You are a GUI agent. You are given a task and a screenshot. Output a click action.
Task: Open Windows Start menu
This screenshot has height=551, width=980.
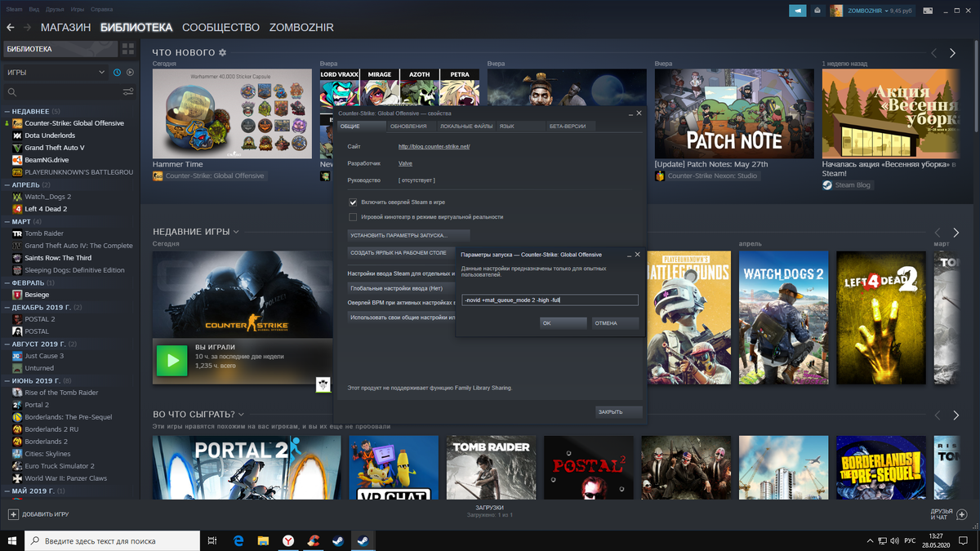(x=12, y=540)
